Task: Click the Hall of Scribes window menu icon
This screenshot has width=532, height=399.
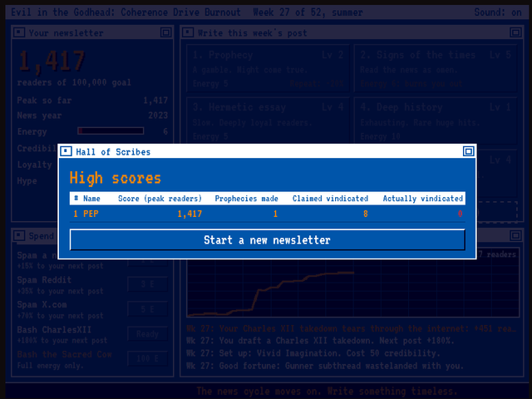Action: pos(66,151)
